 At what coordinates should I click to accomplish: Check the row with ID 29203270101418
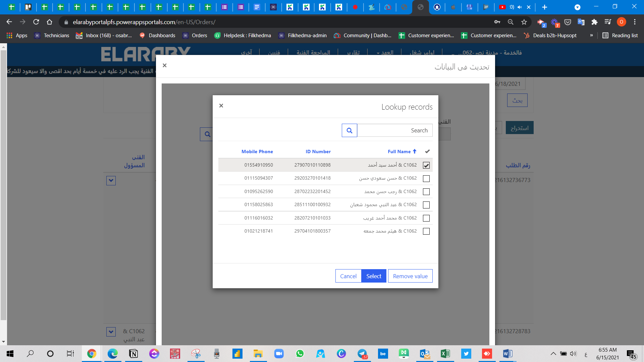click(x=426, y=179)
